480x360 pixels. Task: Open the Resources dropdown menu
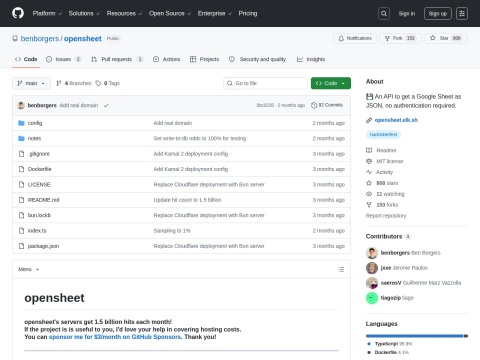tap(124, 13)
